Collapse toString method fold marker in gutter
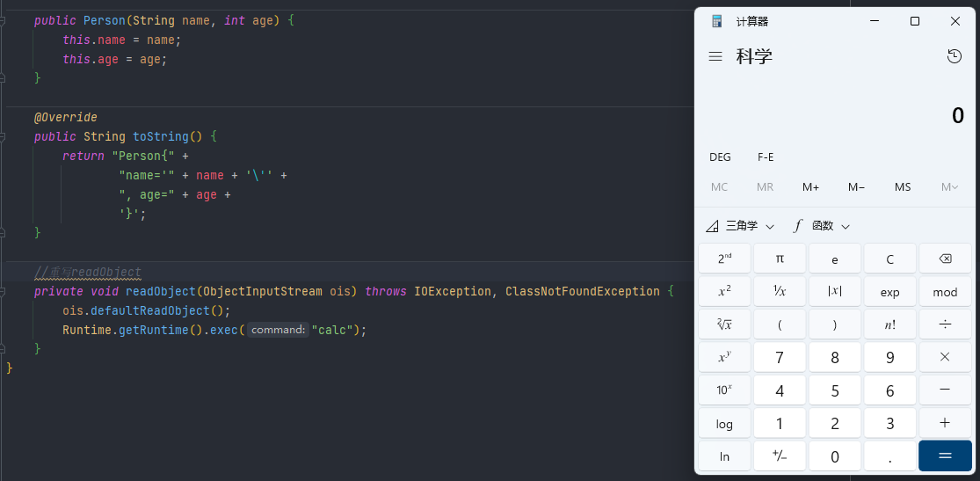980x481 pixels. point(3,136)
